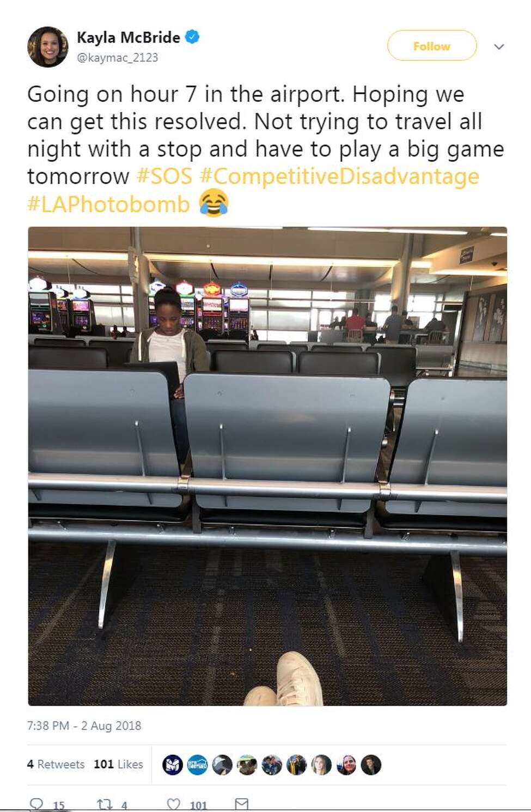The width and height of the screenshot is (531, 812).
Task: Click the second blue liker avatar
Action: 197,765
